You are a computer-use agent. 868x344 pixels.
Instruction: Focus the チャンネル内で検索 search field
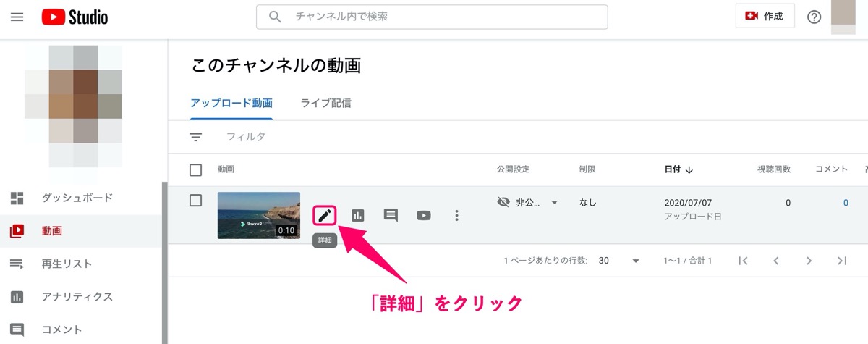click(x=432, y=17)
